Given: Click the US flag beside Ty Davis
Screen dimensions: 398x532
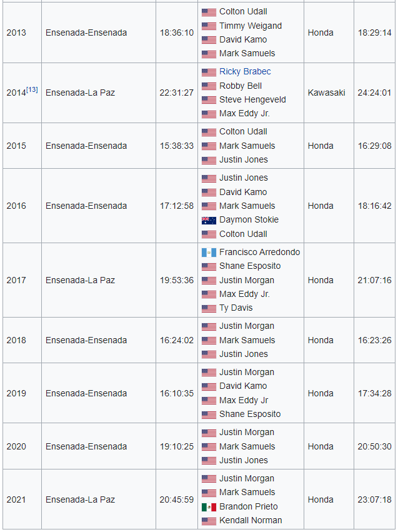Looking at the screenshot, I should 209,308.
